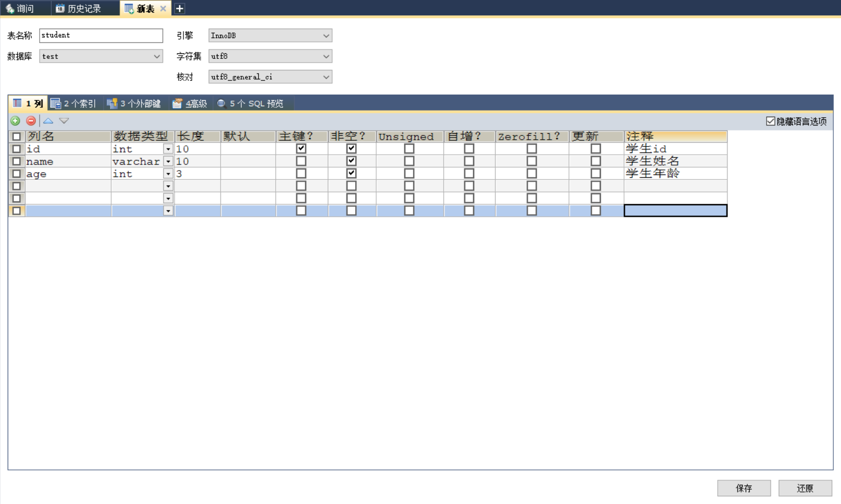Viewport: 841px width, 504px height.
Task: Click the 学生id comment cell
Action: (675, 149)
